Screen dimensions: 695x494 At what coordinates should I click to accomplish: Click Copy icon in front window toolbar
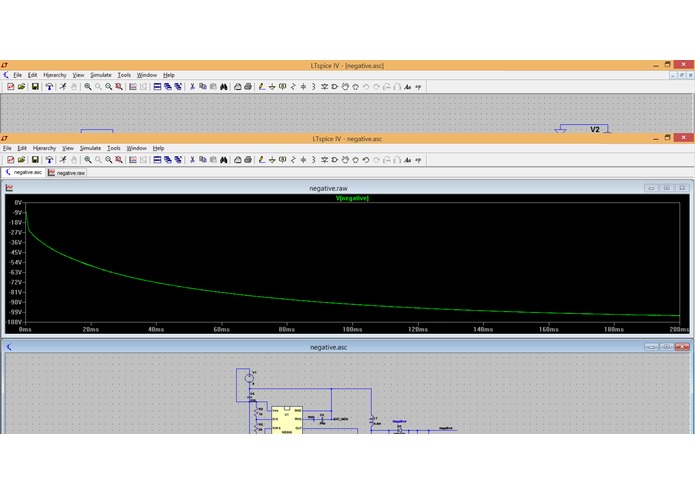coord(203,160)
